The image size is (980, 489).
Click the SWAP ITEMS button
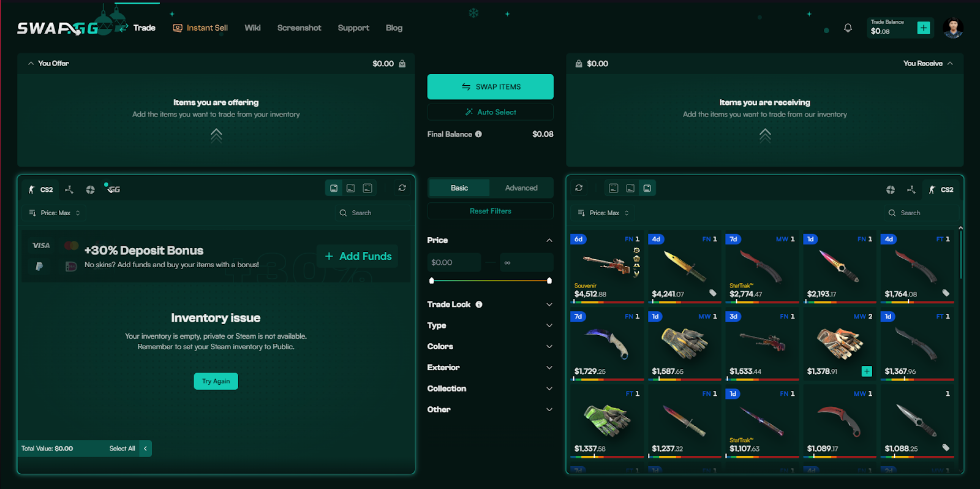(x=490, y=86)
